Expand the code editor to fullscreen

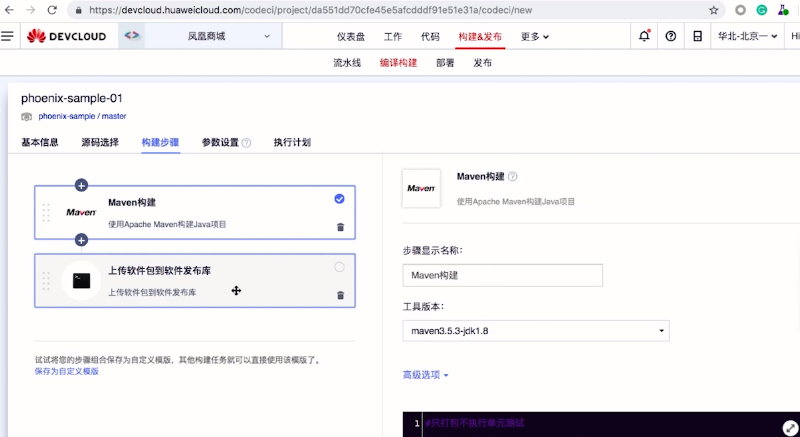(790, 428)
